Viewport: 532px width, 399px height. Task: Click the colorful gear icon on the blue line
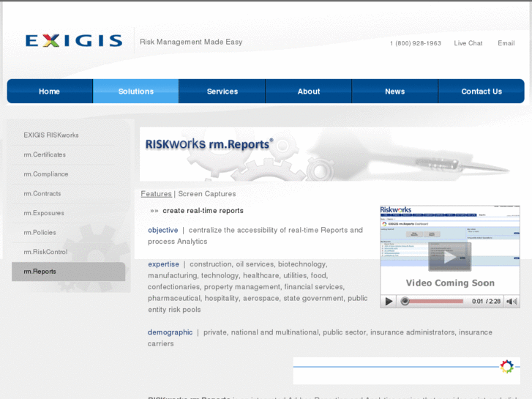(x=506, y=367)
